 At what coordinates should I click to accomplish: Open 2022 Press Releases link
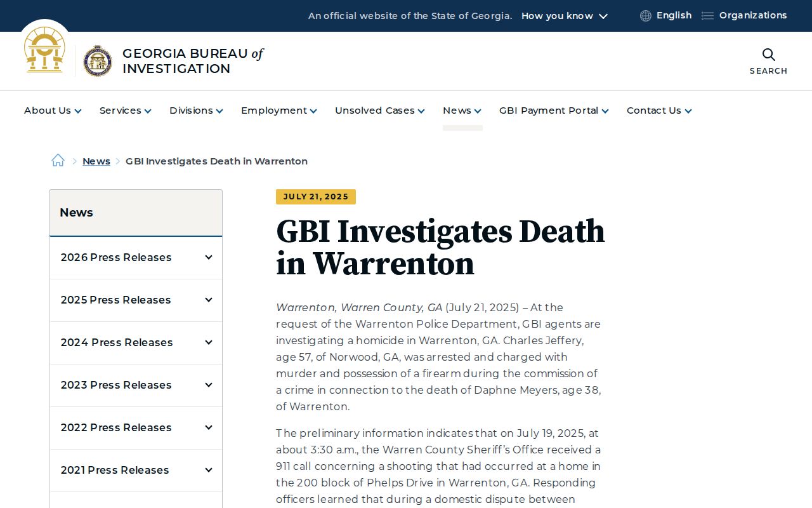click(116, 427)
